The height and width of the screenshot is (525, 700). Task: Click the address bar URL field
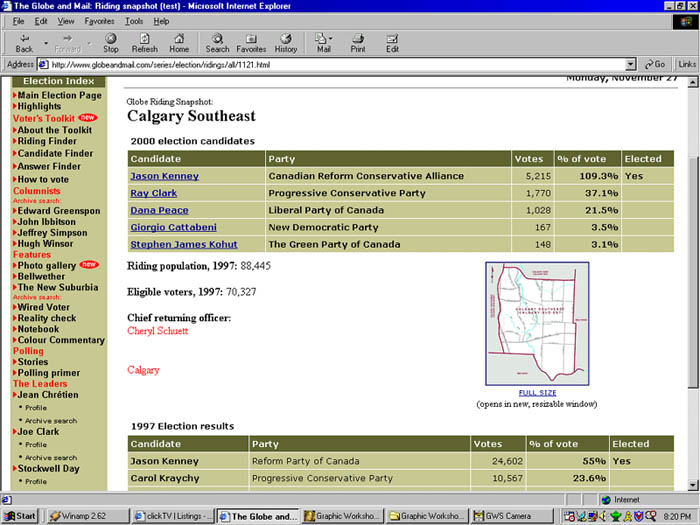tap(337, 64)
